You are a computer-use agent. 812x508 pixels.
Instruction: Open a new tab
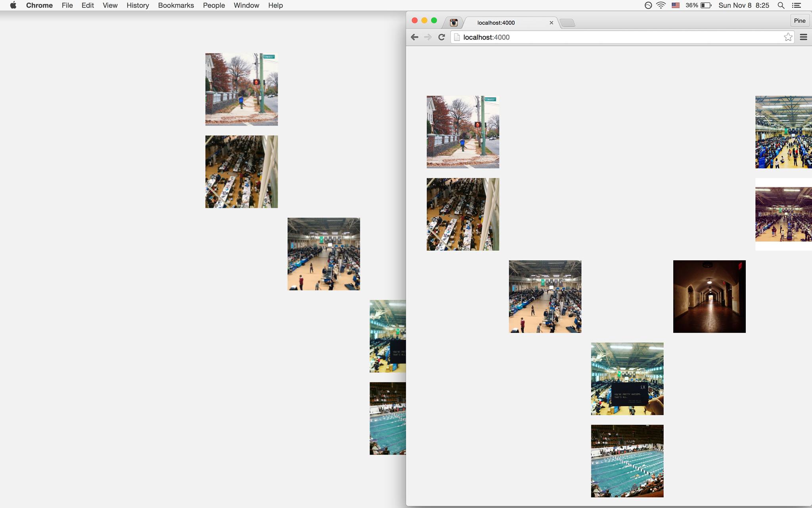568,23
